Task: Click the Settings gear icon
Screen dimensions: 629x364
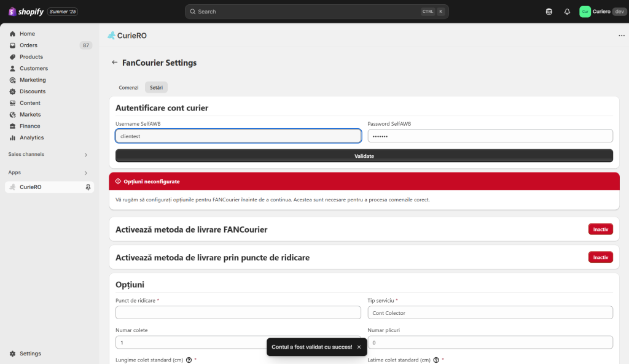Action: [12, 354]
